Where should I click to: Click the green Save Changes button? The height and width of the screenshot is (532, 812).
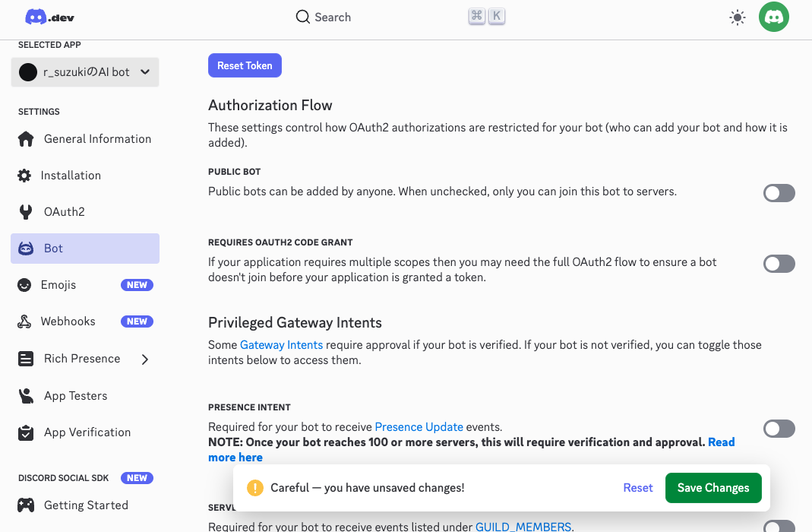712,488
